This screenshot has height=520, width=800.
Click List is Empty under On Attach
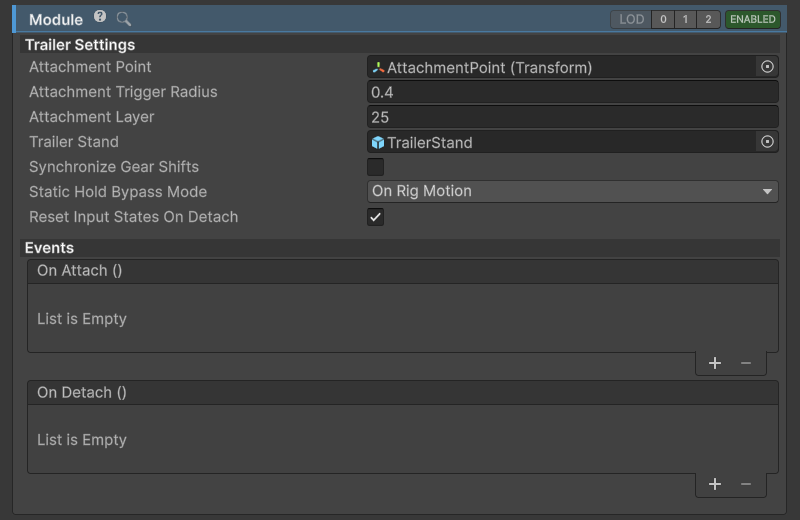(x=82, y=319)
